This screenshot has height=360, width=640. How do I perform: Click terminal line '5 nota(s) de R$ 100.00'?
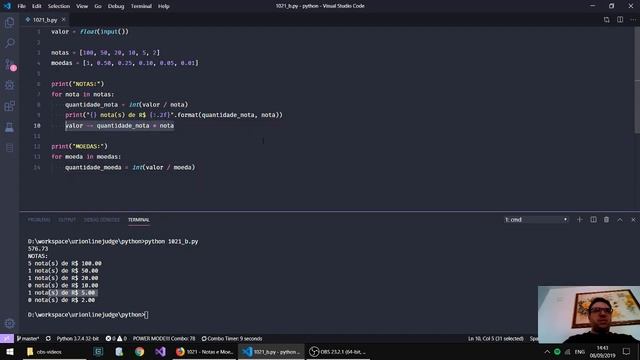64,263
